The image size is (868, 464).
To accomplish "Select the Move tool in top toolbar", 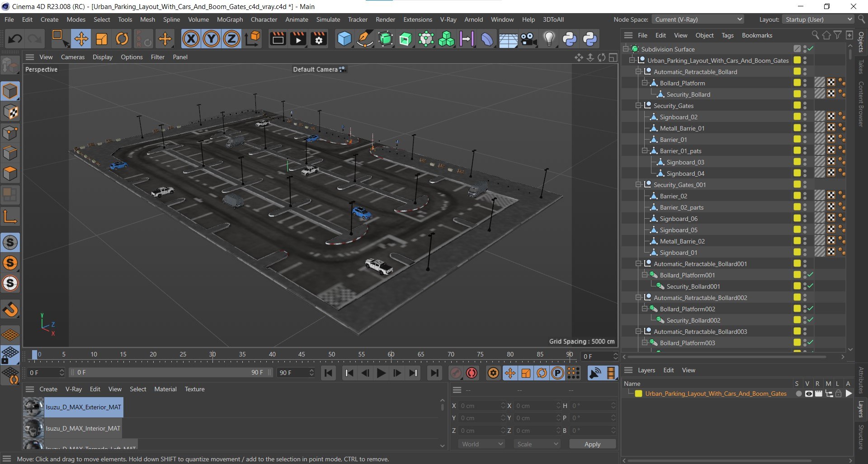I will coord(81,39).
